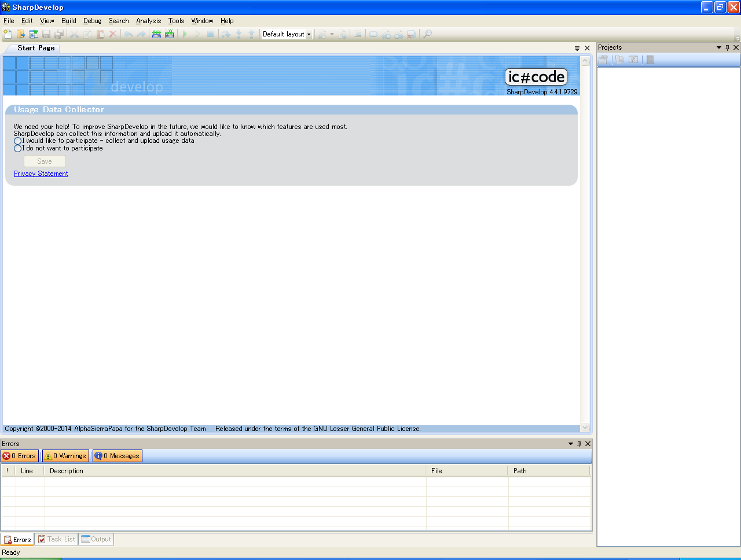Click the Start Page scrollbar up arrow

pyautogui.click(x=585, y=61)
